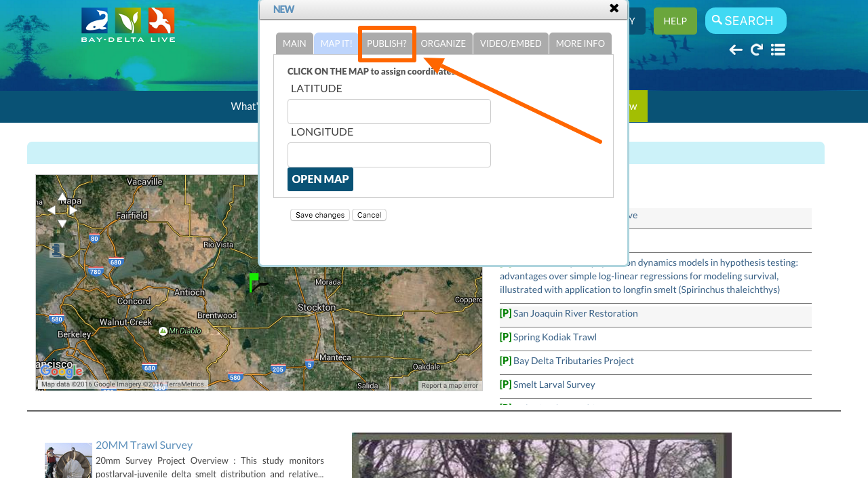868x478 pixels.
Task: Click the refresh arrow icon
Action: coord(757,49)
